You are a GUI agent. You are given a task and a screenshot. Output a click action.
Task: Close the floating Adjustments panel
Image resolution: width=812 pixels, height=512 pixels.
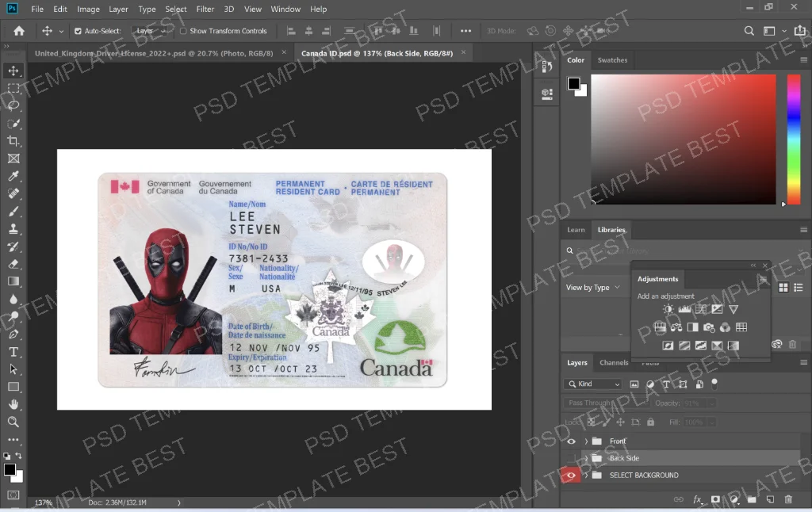(x=765, y=266)
